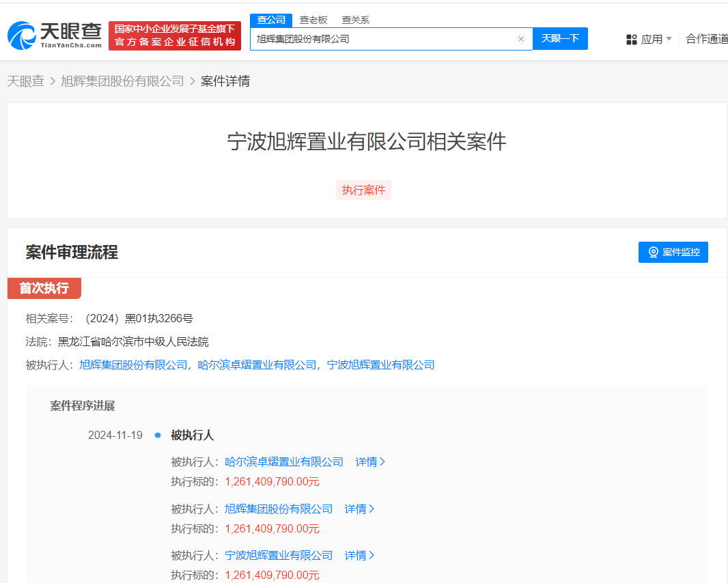728x583 pixels.
Task: Click the 案件监控 button
Action: (x=673, y=252)
